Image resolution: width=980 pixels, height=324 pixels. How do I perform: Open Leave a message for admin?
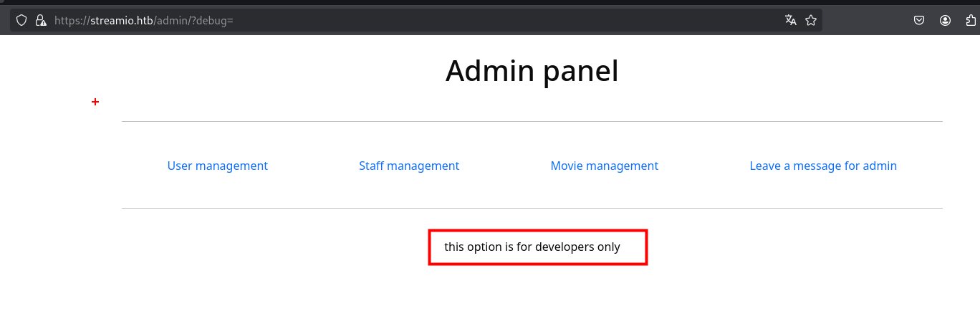coord(822,166)
